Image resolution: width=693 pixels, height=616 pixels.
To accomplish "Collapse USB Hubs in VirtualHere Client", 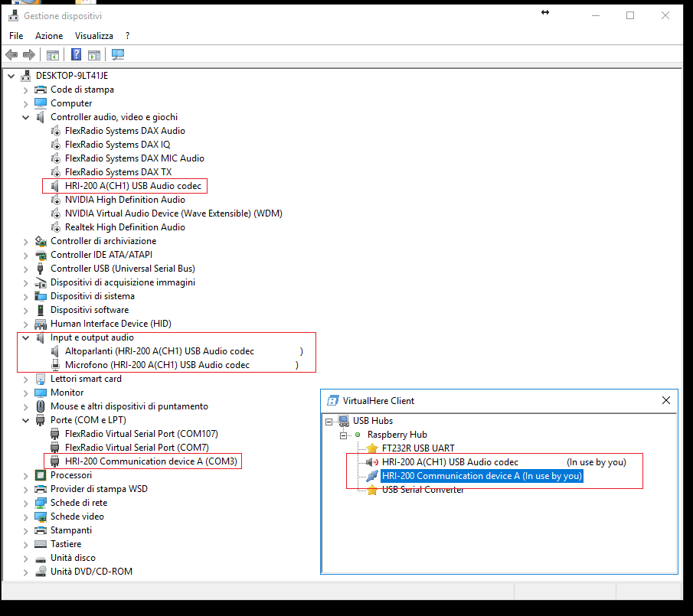I will coord(329,422).
